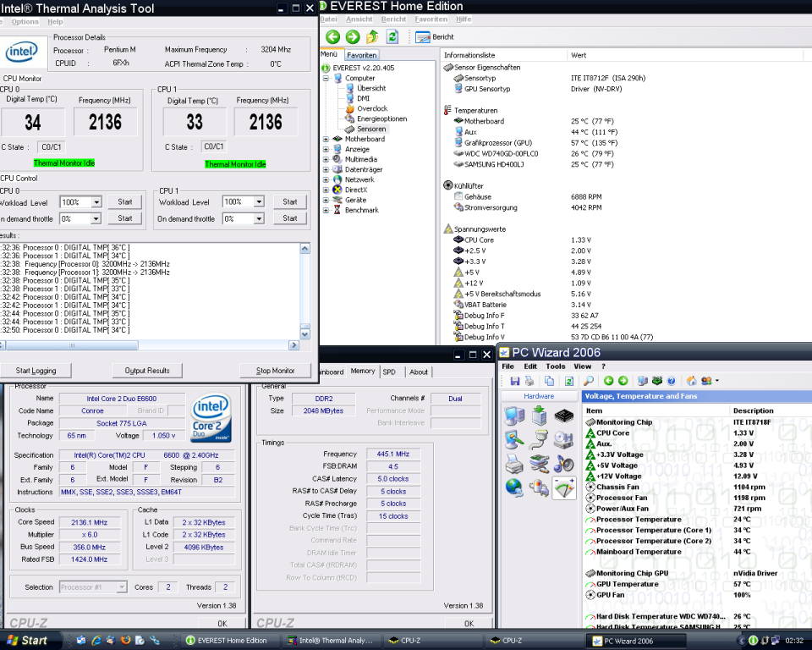Click EVEREST folder-up arrow icon
The width and height of the screenshot is (812, 650).
[x=372, y=37]
